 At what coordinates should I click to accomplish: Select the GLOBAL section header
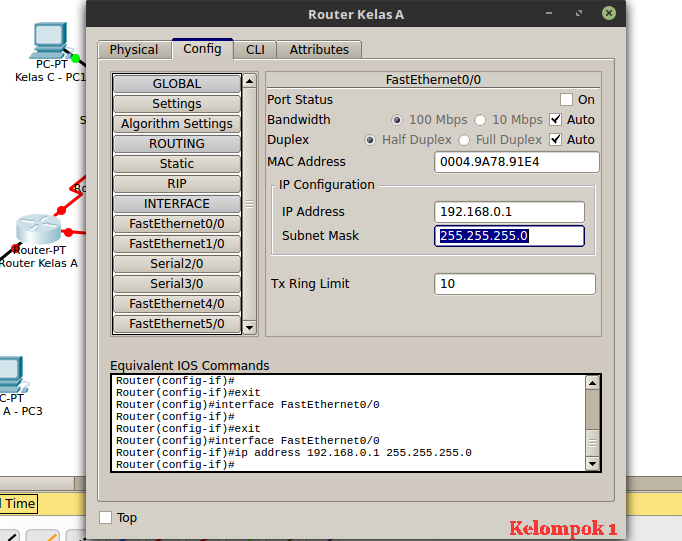[177, 83]
